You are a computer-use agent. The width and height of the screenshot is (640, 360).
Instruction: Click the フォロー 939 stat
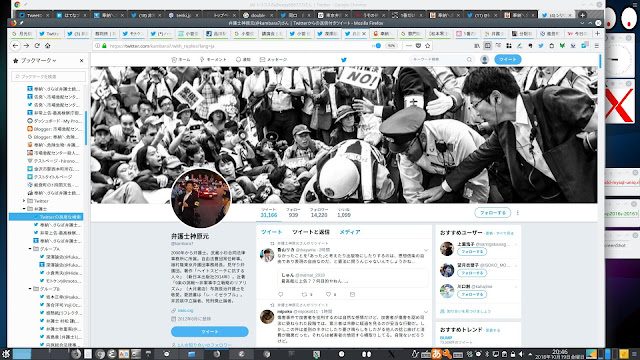tap(293, 213)
